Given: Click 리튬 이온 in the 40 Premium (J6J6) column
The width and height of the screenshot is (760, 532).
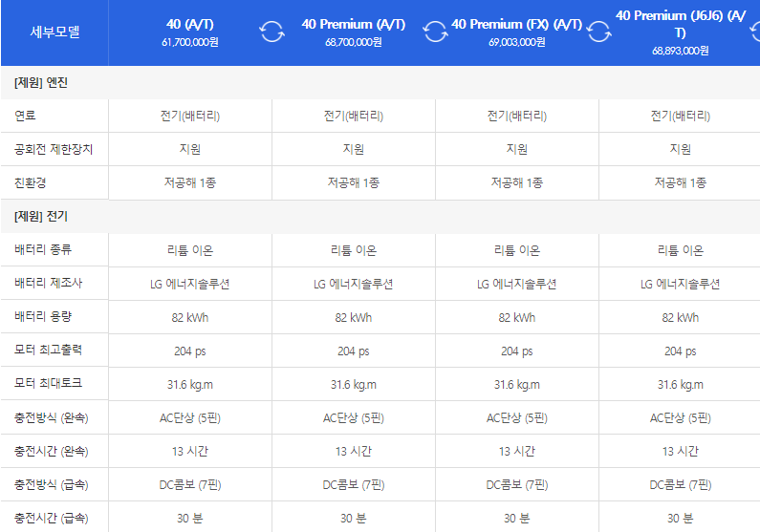Looking at the screenshot, I should point(681,250).
